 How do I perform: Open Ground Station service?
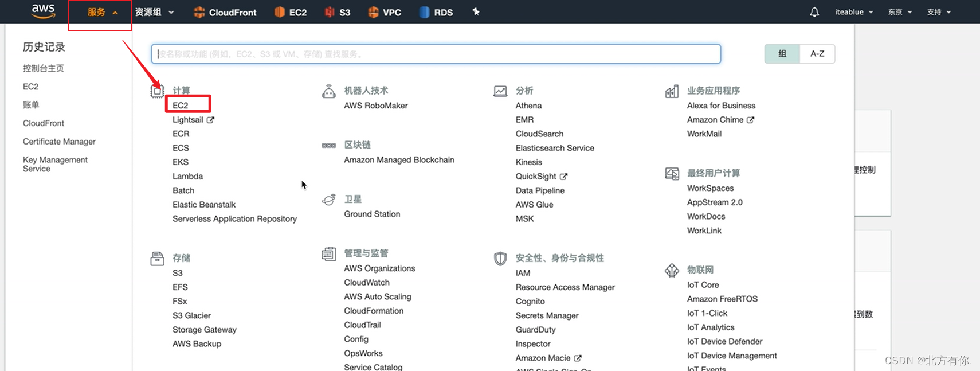pyautogui.click(x=372, y=214)
